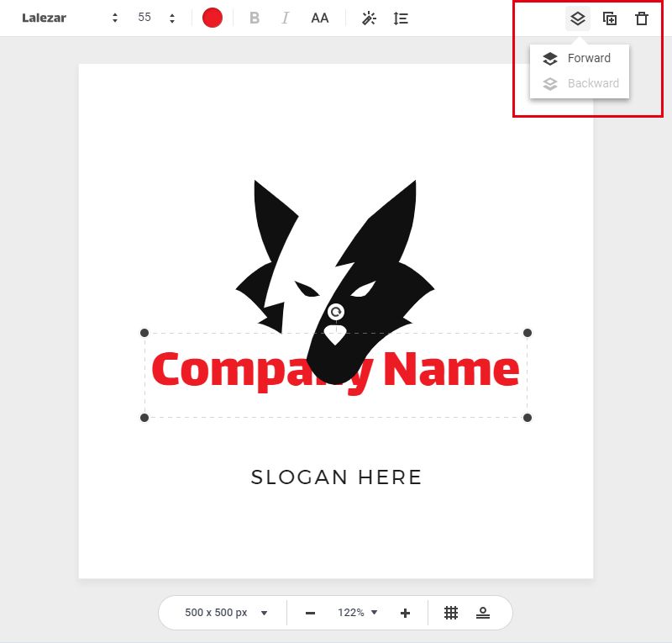Open the letter case (AA) formatting options
672x643 pixels.
tap(319, 18)
